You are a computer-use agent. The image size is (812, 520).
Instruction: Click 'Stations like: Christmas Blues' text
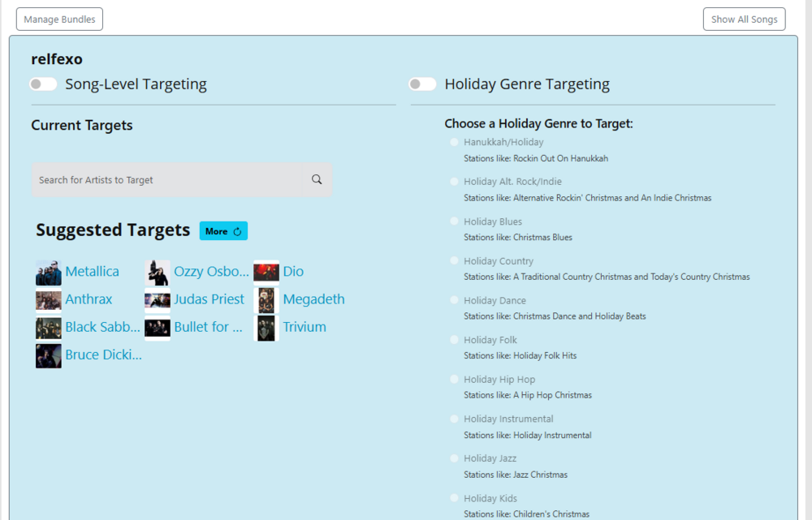(x=518, y=238)
